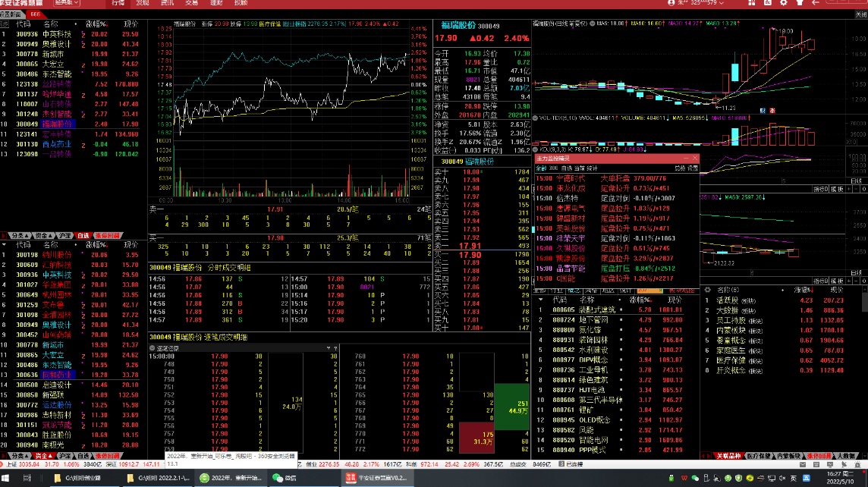Open the 资讯 menu tab
868x487 pixels.
tap(167, 3)
